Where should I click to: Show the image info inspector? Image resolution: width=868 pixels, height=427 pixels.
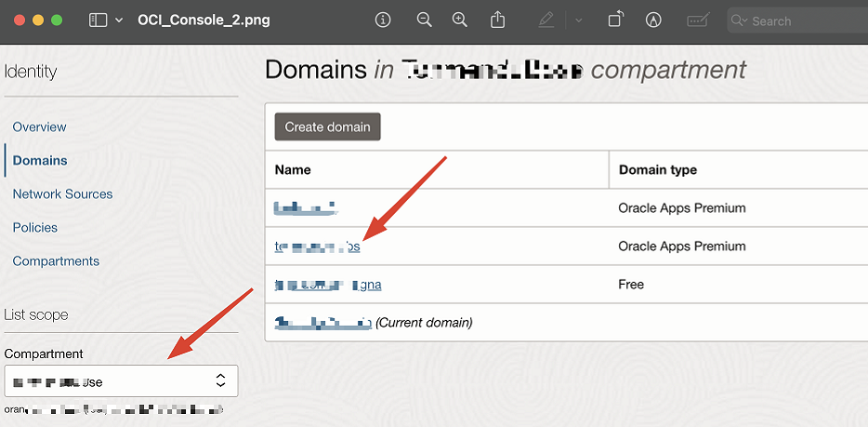(383, 20)
